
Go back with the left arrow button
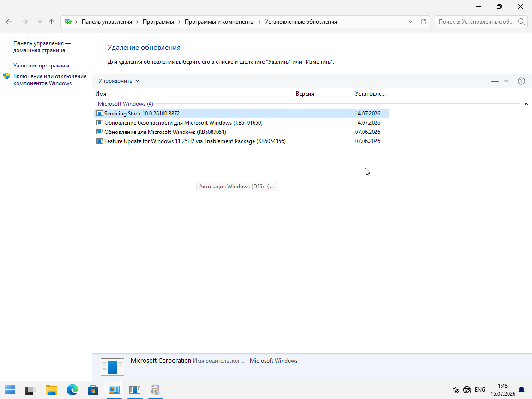pyautogui.click(x=9, y=22)
